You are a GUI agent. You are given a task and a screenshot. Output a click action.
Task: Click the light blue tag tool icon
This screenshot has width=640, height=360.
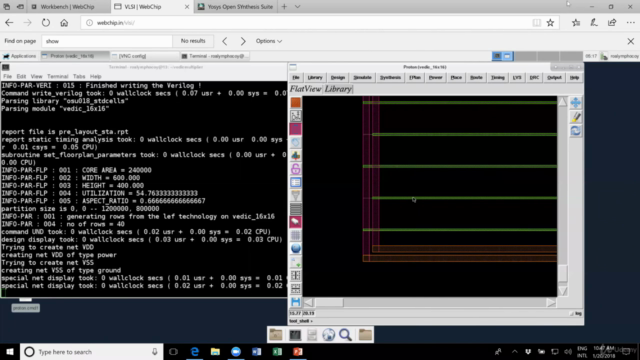(296, 142)
